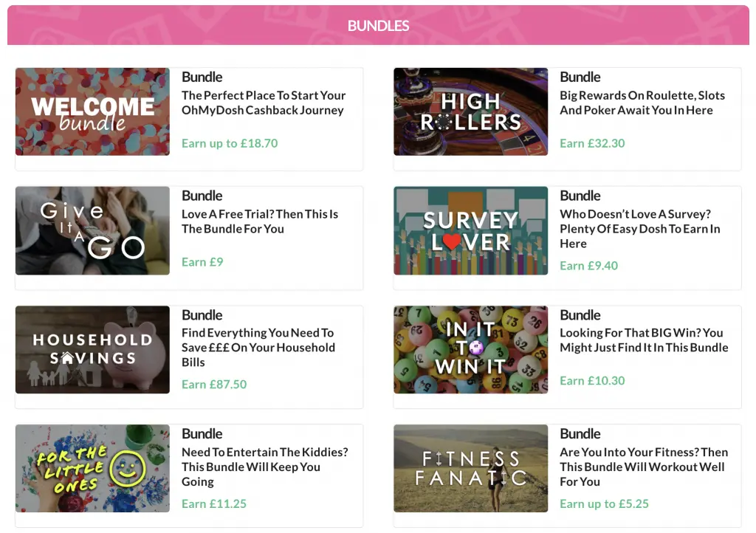Select the Household Savings piggy bank image
The image size is (756, 533).
click(92, 349)
